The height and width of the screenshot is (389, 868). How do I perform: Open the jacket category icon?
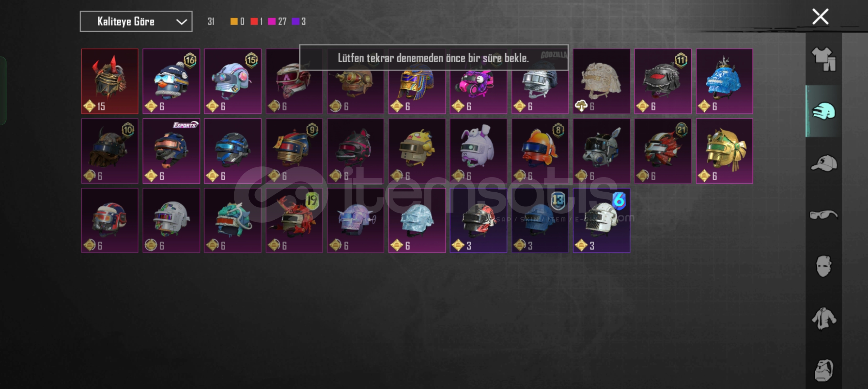[x=823, y=318]
